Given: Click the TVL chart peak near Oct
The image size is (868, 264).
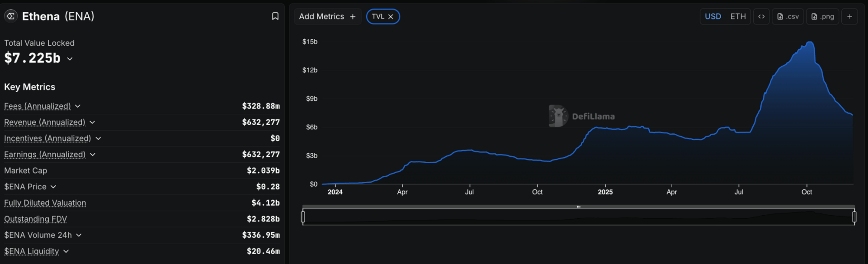Looking at the screenshot, I should coord(810,42).
